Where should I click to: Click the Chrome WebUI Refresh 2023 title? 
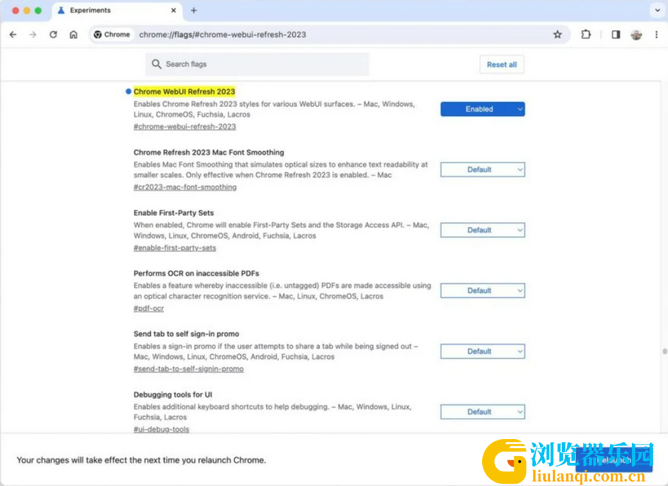pyautogui.click(x=184, y=92)
